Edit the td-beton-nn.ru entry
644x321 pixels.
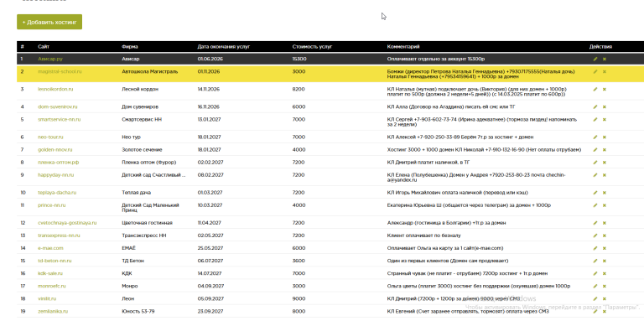(x=595, y=261)
